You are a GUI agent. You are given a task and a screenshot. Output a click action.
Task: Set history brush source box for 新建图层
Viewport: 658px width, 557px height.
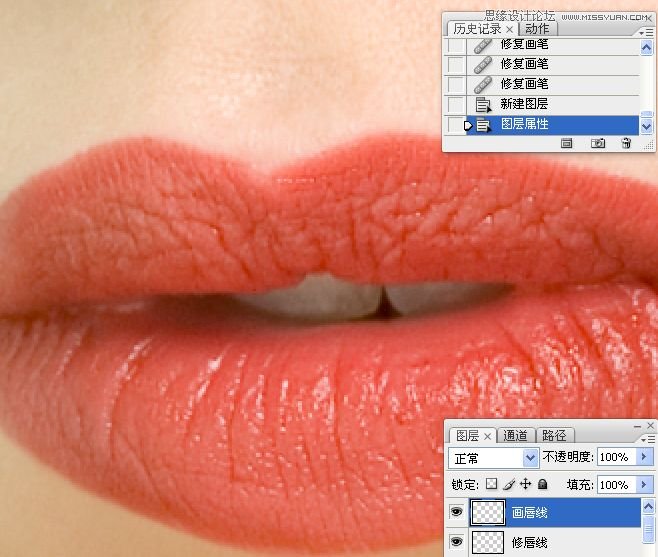(456, 104)
